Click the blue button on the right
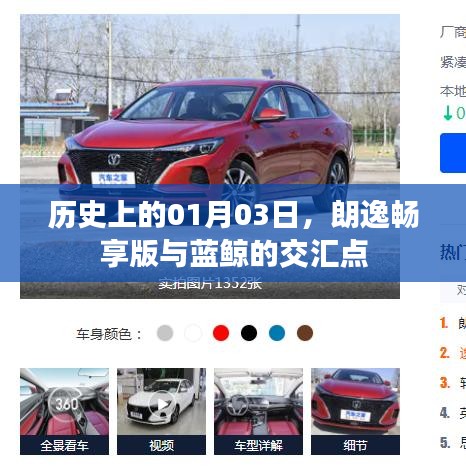The width and height of the screenshot is (466, 466). click(453, 153)
